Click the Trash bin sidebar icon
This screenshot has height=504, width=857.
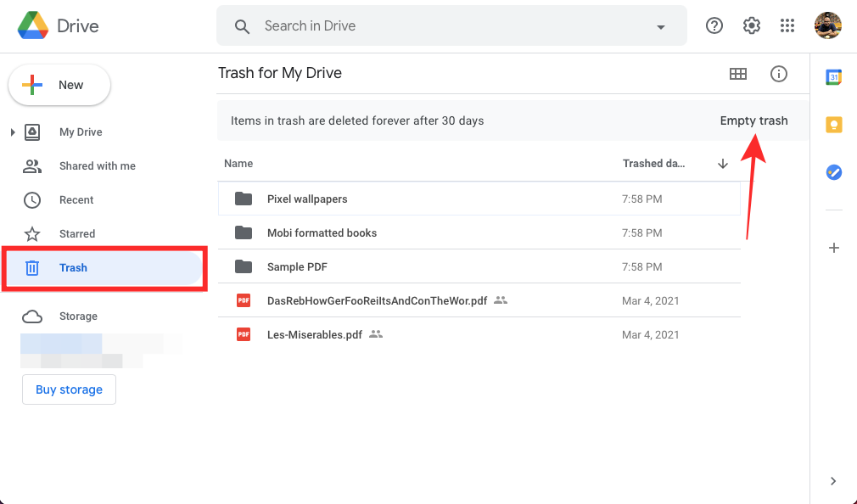(x=32, y=268)
